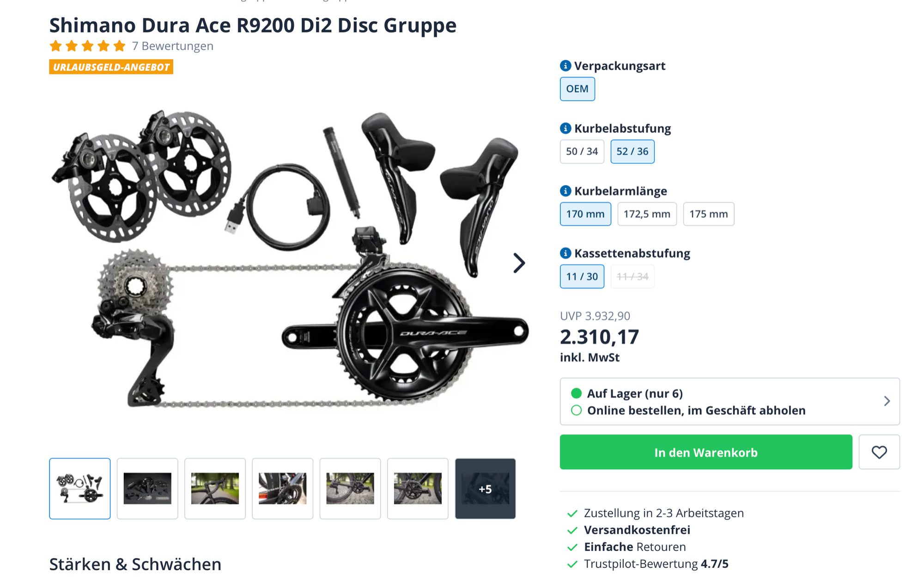View the green-park bike thumbnail image
The image size is (924, 584).
[215, 489]
